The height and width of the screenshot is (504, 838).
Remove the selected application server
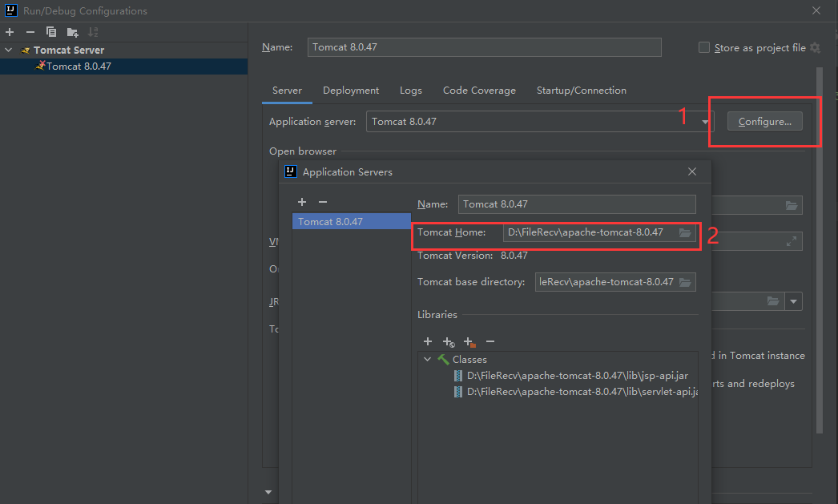click(x=323, y=202)
